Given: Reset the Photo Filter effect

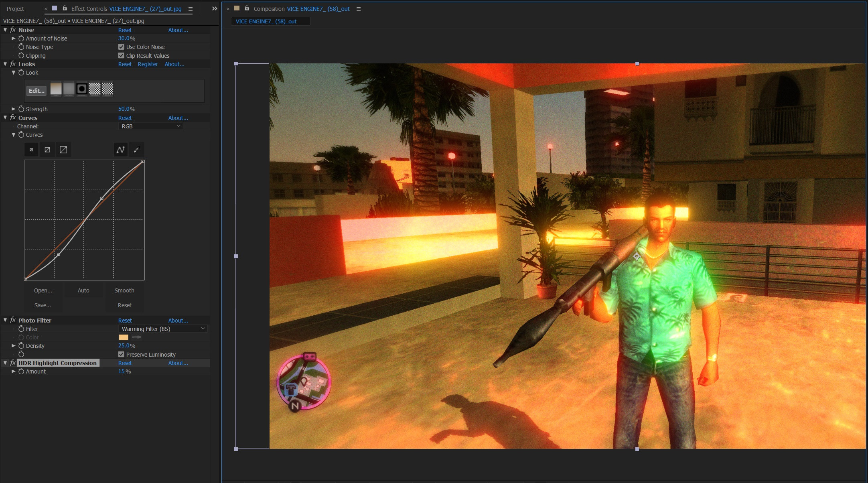Looking at the screenshot, I should click(125, 321).
